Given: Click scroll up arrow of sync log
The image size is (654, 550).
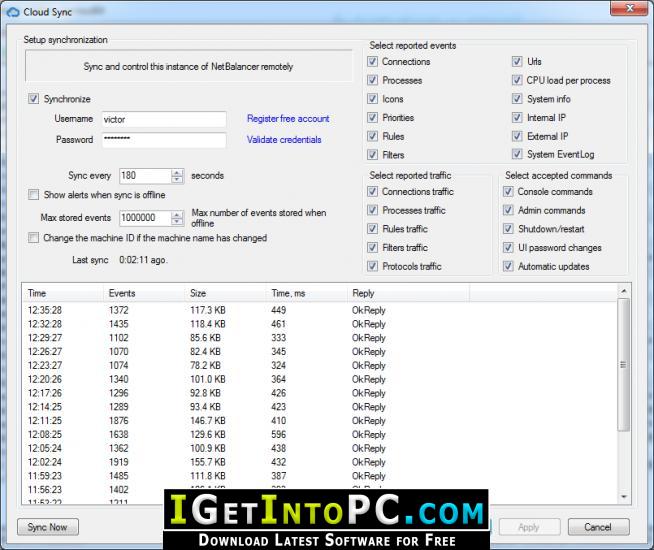Looking at the screenshot, I should coord(624,291).
